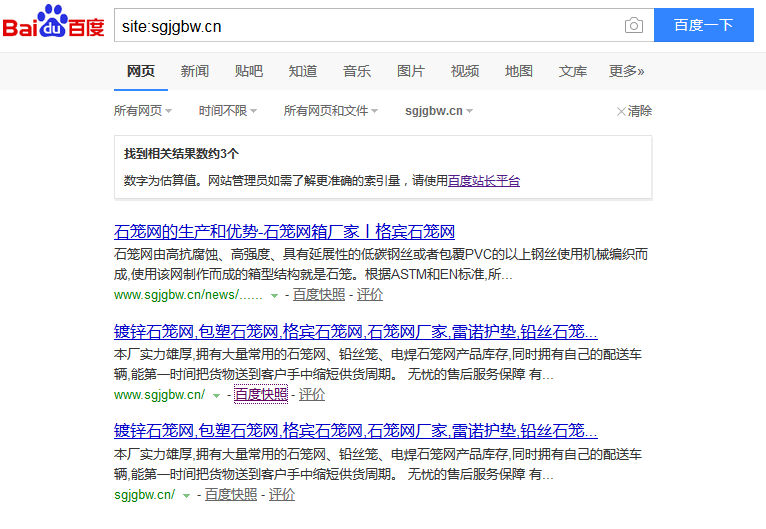Open the 时间不限 time filter dropdown
The width and height of the screenshot is (766, 529).
tap(228, 111)
